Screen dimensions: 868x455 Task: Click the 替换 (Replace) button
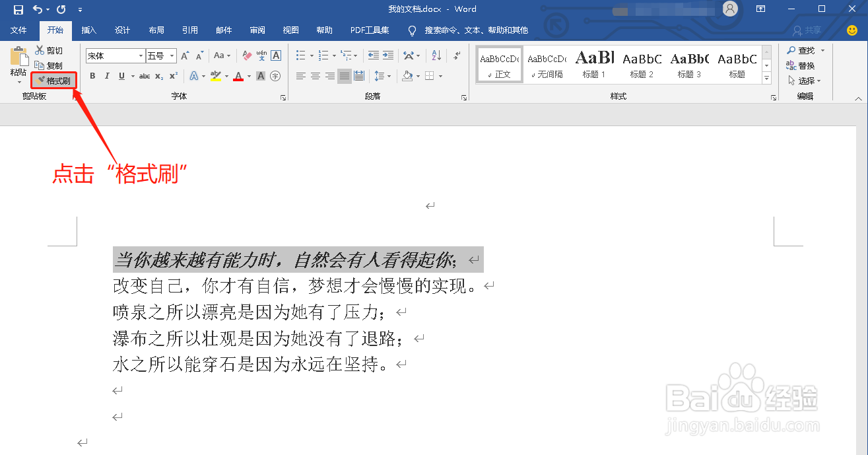click(801, 64)
